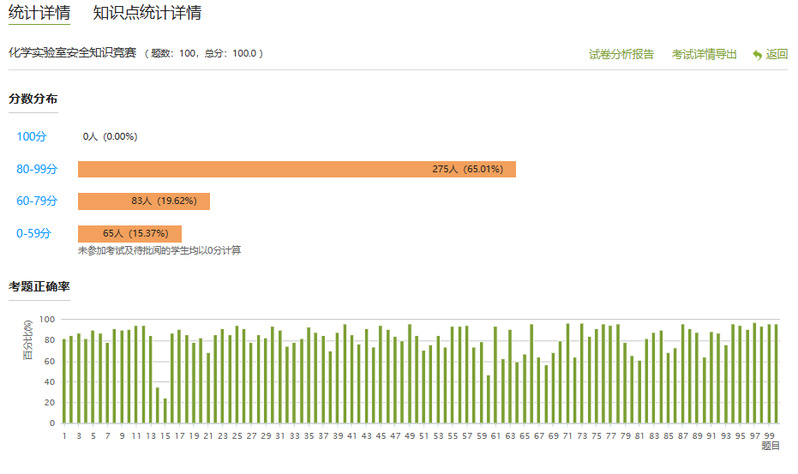Select the 80-99分 score range label
798x474 pixels.
point(37,169)
